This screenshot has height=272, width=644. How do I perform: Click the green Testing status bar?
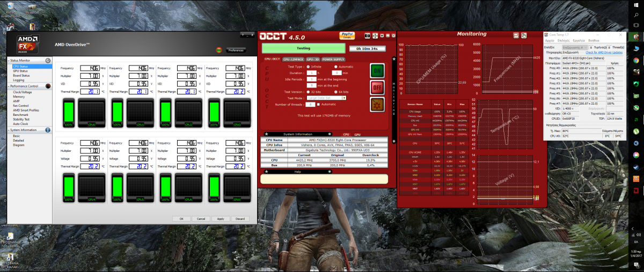point(304,48)
